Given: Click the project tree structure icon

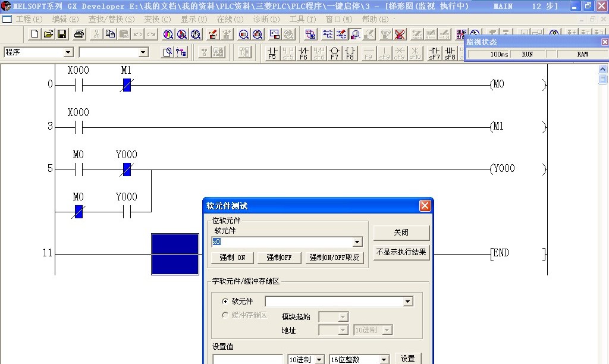Looking at the screenshot, I should pyautogui.click(x=181, y=52).
